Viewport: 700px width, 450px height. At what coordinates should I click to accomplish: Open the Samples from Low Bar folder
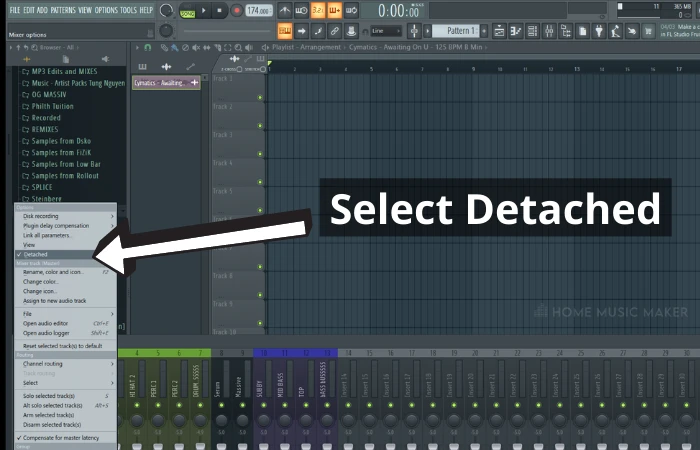pos(62,164)
